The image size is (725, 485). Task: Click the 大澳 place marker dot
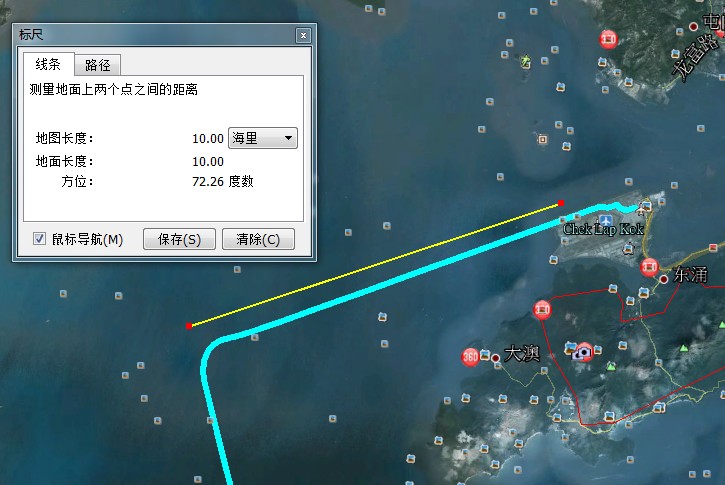pyautogui.click(x=496, y=358)
